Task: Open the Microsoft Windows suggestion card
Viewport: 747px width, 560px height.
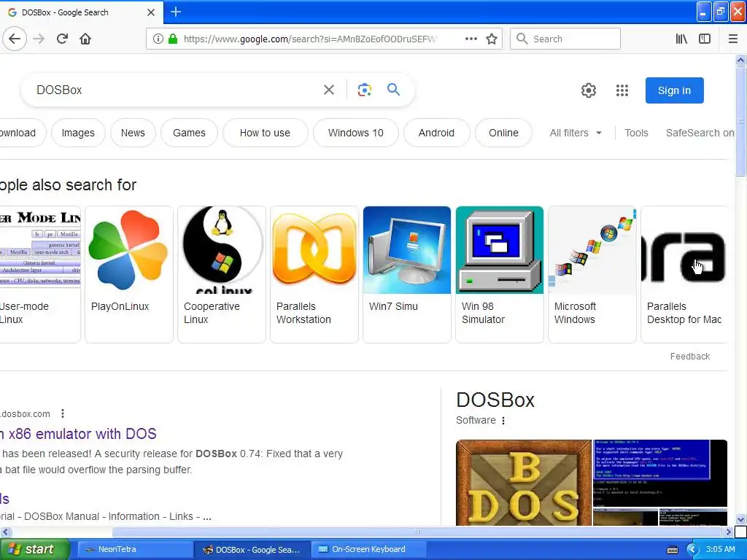Action: coord(592,274)
